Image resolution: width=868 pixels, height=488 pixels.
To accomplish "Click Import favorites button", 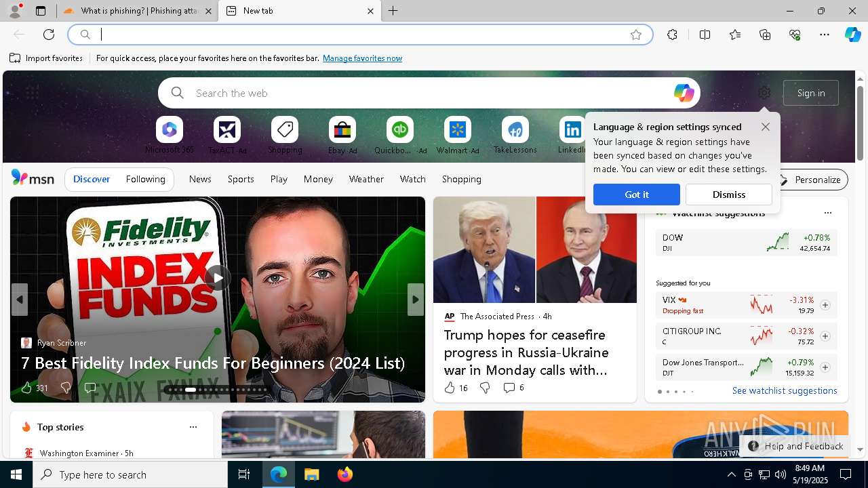I will point(46,58).
